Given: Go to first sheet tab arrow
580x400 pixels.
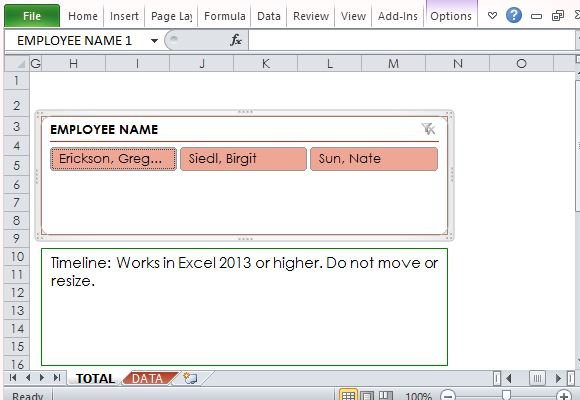Looking at the screenshot, I should pyautogui.click(x=13, y=377).
